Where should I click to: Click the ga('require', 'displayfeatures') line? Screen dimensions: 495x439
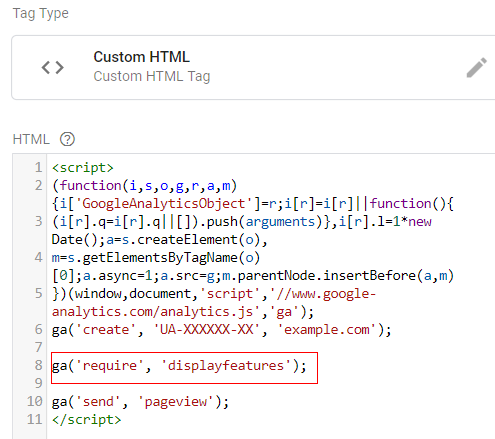click(x=179, y=366)
